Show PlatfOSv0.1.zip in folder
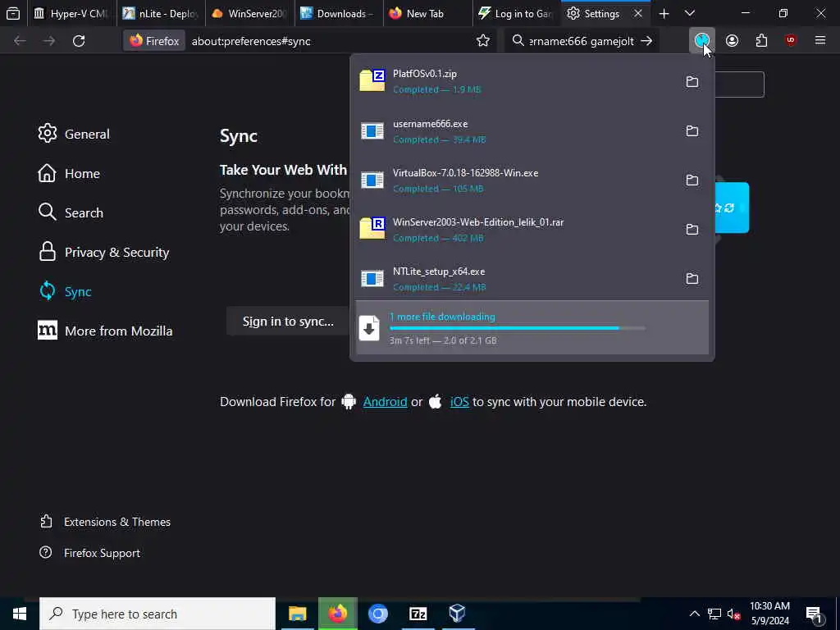Screen dimensions: 840x630 tap(692, 81)
